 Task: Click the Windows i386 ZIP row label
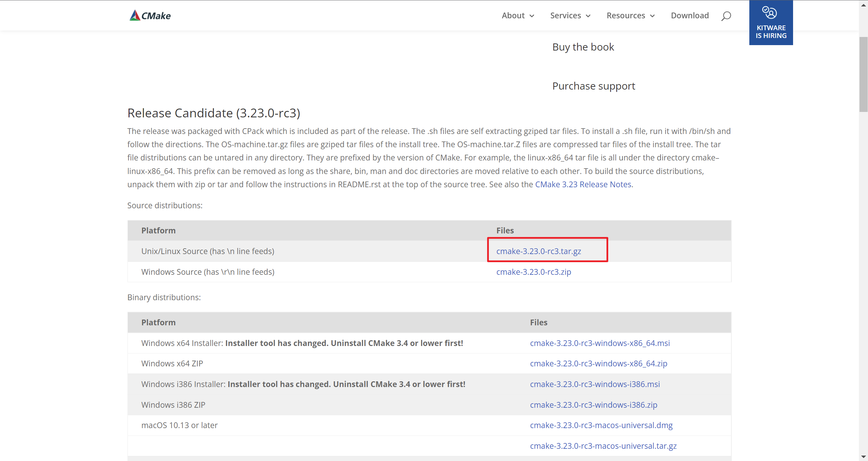pos(173,405)
